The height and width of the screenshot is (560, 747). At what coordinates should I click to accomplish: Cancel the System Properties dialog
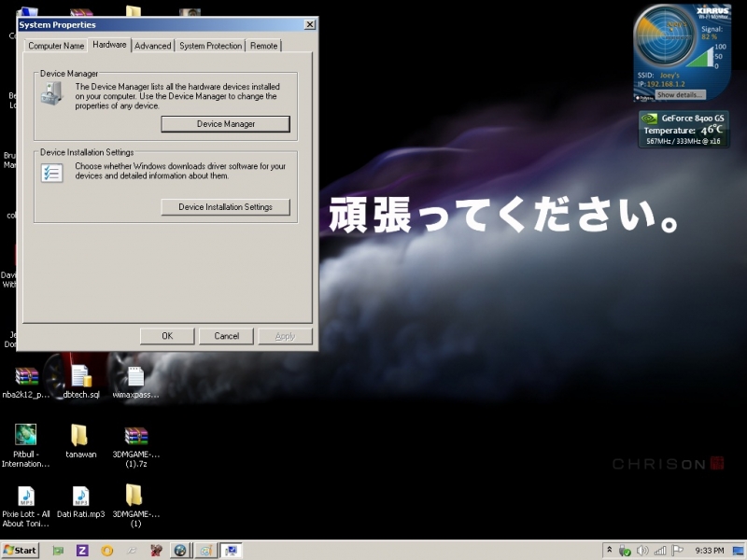pyautogui.click(x=226, y=336)
